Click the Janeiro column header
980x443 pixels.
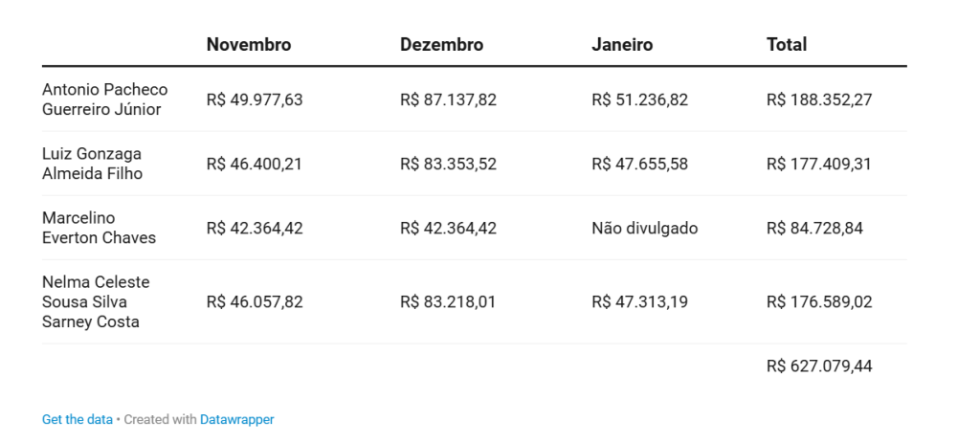(x=622, y=45)
